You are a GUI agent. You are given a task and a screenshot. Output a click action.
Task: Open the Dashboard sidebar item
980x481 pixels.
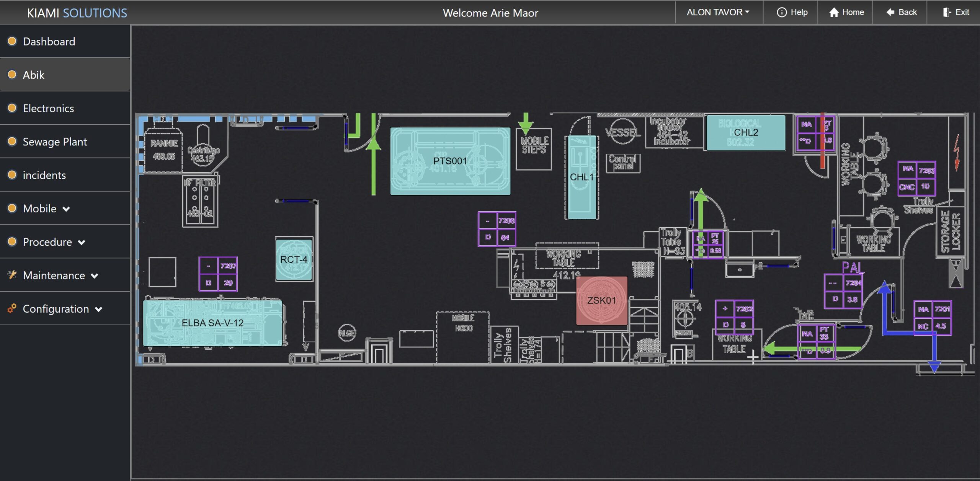pyautogui.click(x=49, y=41)
